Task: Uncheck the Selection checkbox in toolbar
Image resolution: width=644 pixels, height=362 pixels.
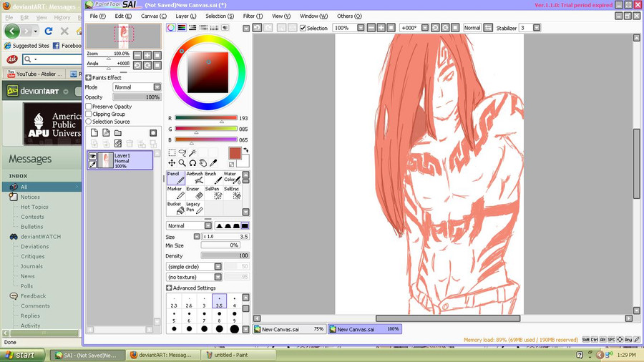Action: tap(303, 28)
